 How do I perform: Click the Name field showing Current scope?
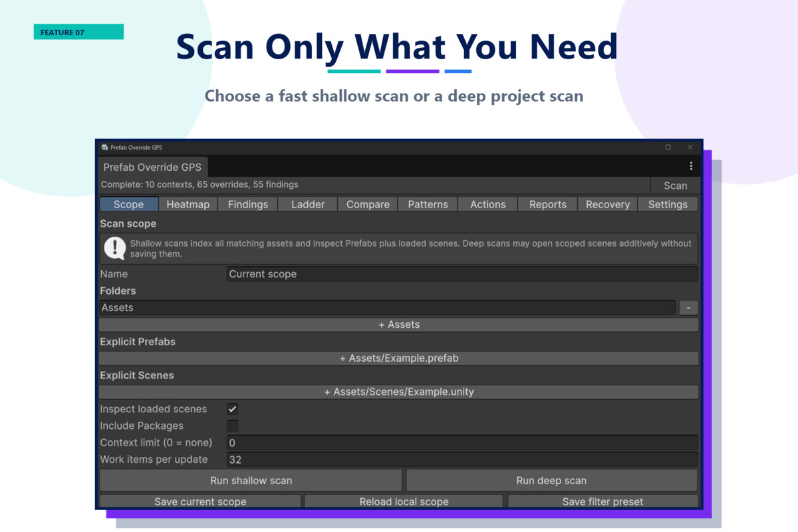tap(462, 274)
